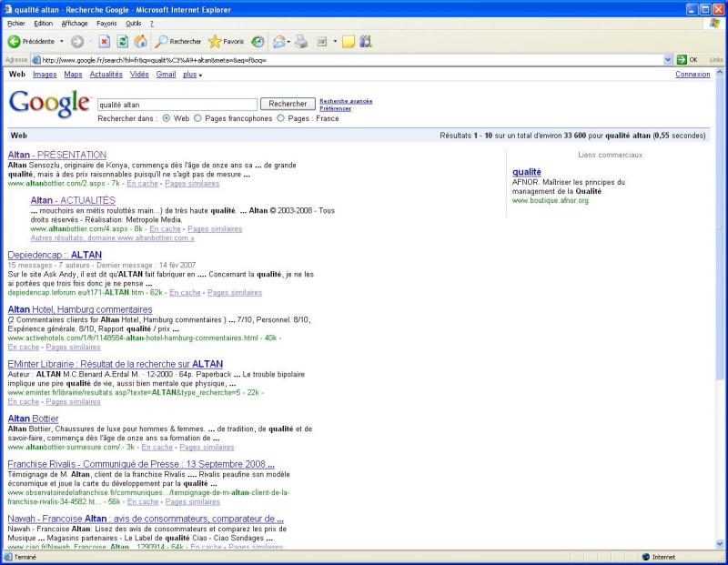Select the Web search scope radio
The height and width of the screenshot is (565, 728).
point(167,118)
